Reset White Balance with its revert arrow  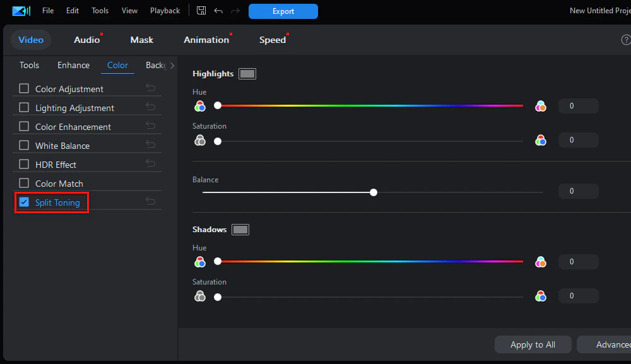pyautogui.click(x=150, y=145)
